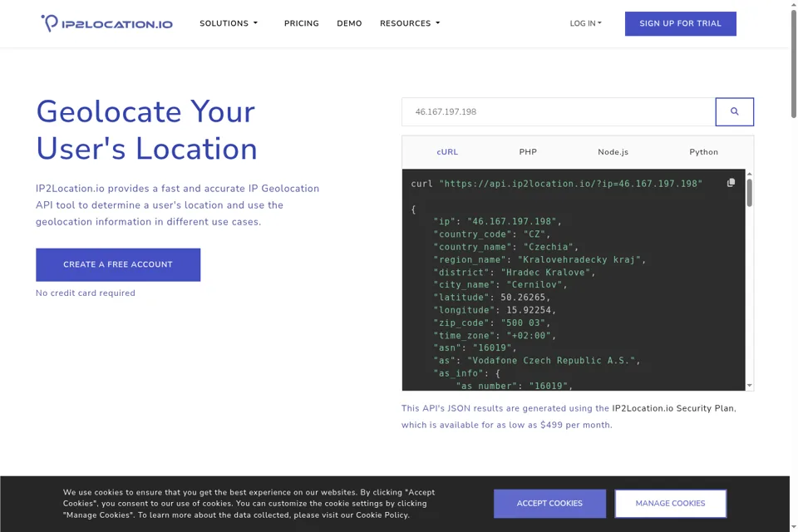
Task: Click Create a Free Account button
Action: tap(118, 264)
